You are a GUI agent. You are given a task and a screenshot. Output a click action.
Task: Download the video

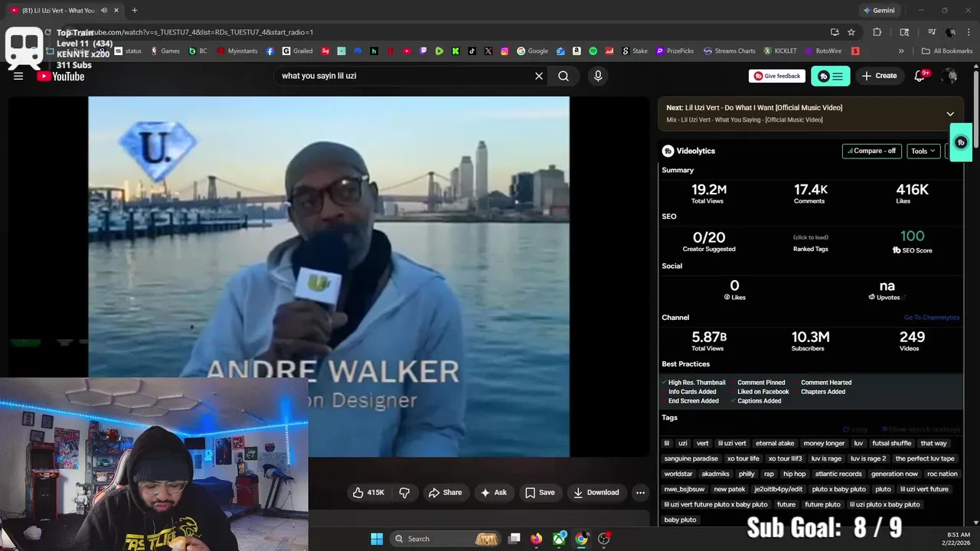click(596, 493)
